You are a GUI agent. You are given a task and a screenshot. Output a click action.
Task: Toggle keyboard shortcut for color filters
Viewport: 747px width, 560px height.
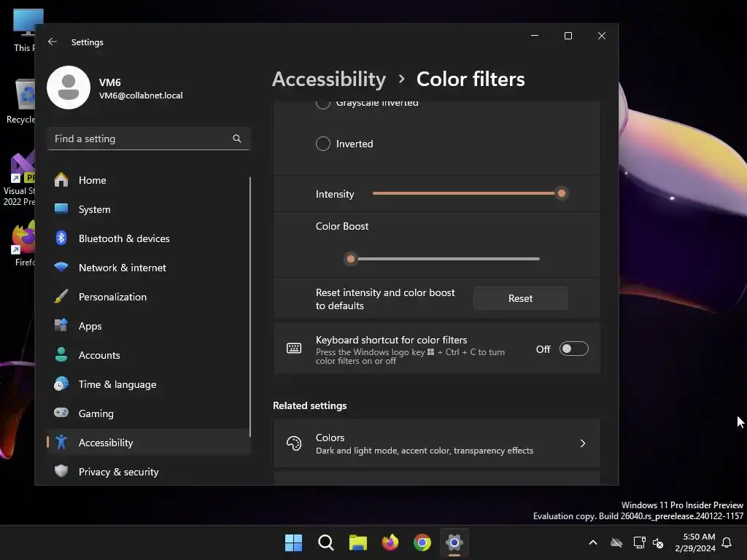tap(573, 349)
